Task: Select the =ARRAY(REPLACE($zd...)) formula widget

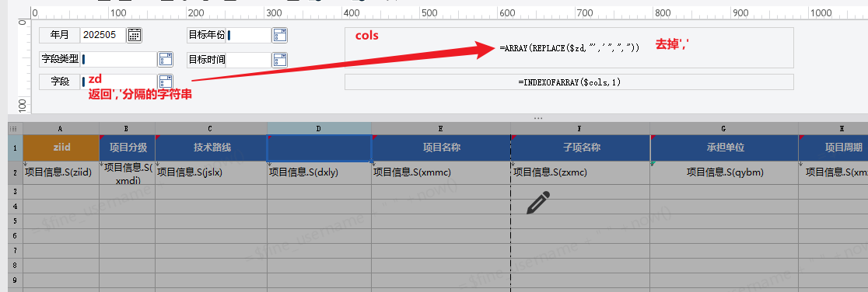Action: [569, 48]
